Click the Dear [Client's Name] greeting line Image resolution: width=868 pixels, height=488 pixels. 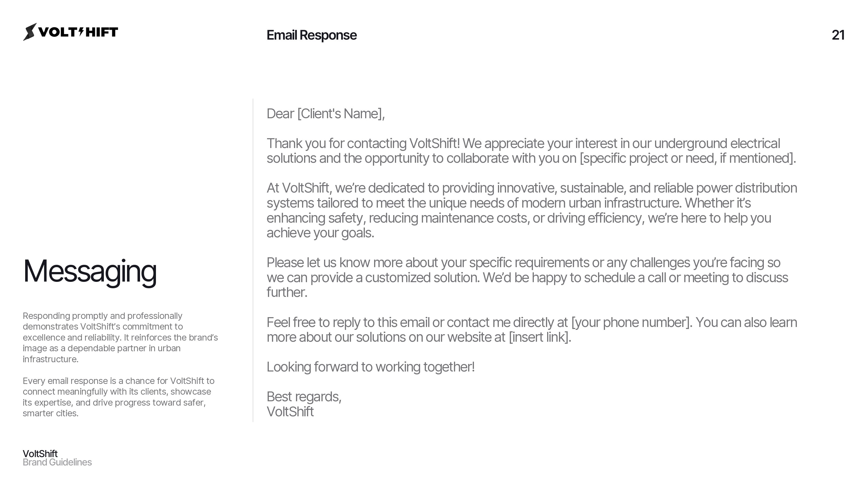(325, 114)
